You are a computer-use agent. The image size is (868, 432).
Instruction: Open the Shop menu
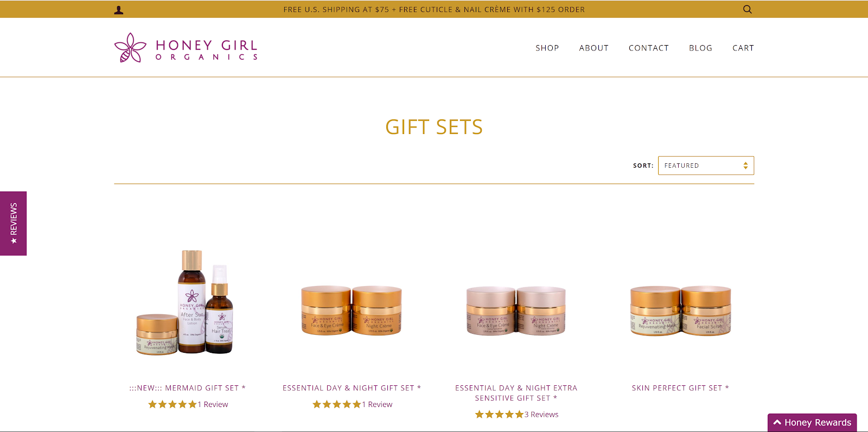pyautogui.click(x=547, y=48)
